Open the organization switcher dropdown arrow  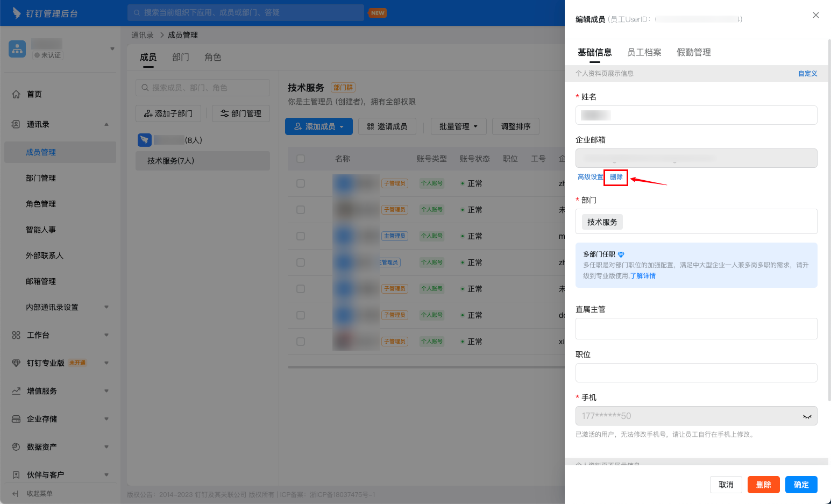(112, 49)
